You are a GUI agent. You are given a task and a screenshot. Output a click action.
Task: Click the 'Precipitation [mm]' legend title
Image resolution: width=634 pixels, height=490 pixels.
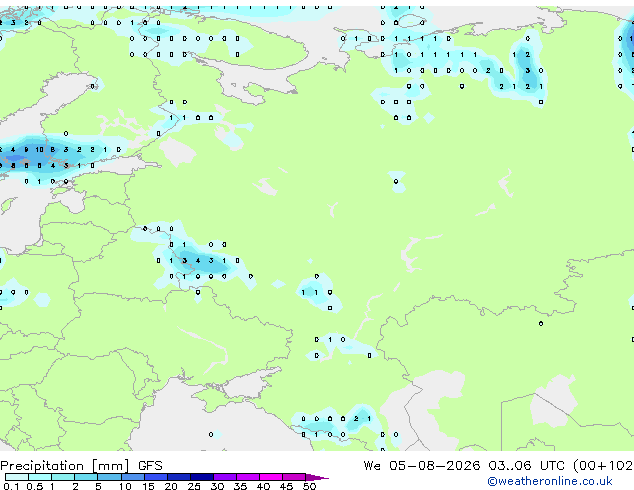[65, 466]
